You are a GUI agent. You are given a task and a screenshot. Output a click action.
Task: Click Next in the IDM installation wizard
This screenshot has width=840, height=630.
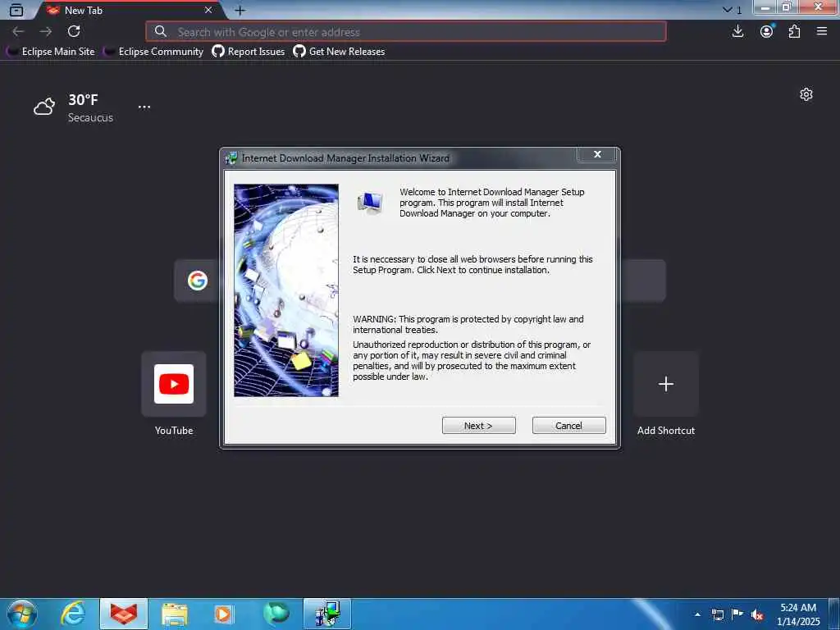[478, 426]
